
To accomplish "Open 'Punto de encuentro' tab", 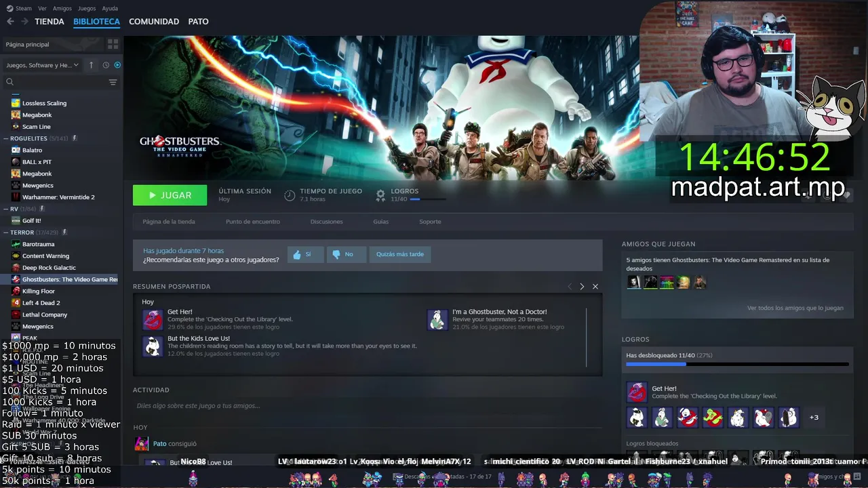I will [x=253, y=222].
